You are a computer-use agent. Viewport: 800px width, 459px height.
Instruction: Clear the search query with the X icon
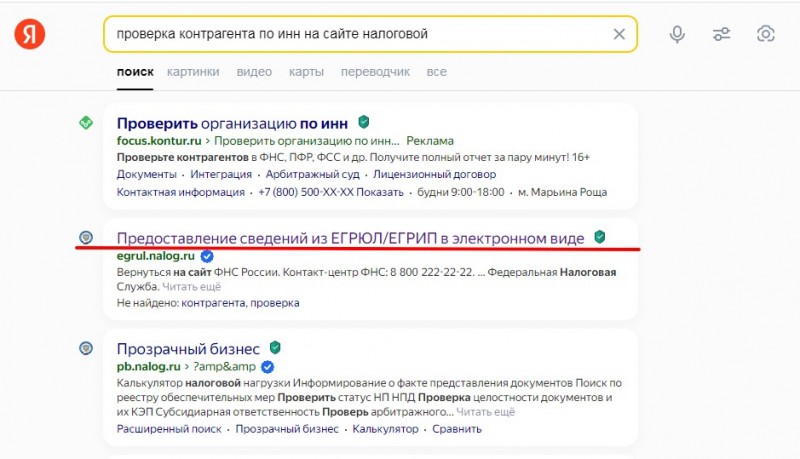click(619, 34)
